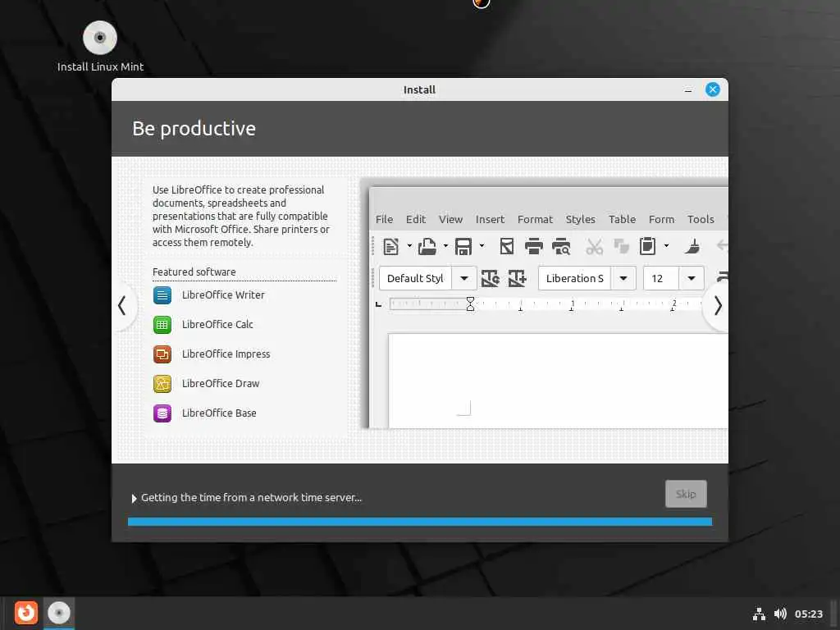The image size is (840, 630).
Task: Open the File menu
Action: (x=384, y=220)
